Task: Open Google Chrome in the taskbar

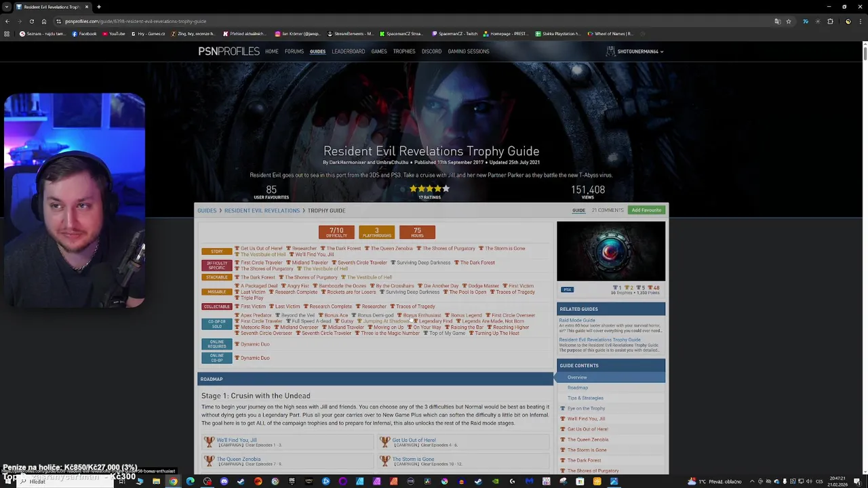Action: click(173, 481)
